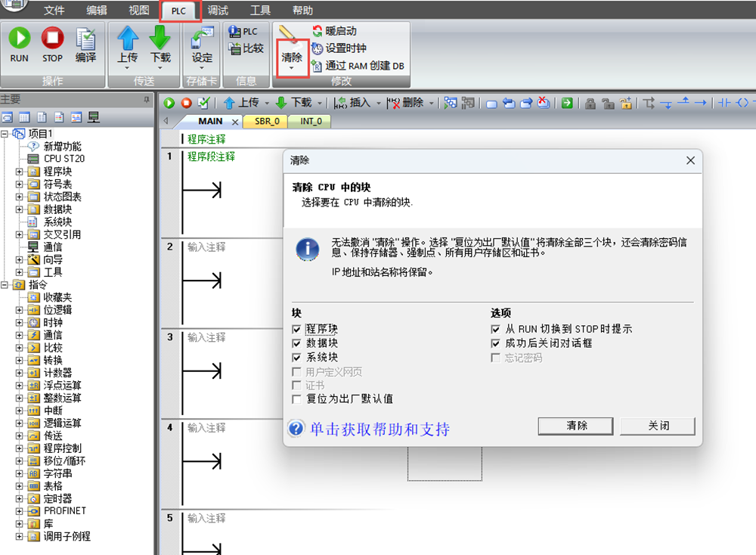Click the 设置时钟 set clock icon
Image resolution: width=756 pixels, height=555 pixels.
click(x=318, y=48)
